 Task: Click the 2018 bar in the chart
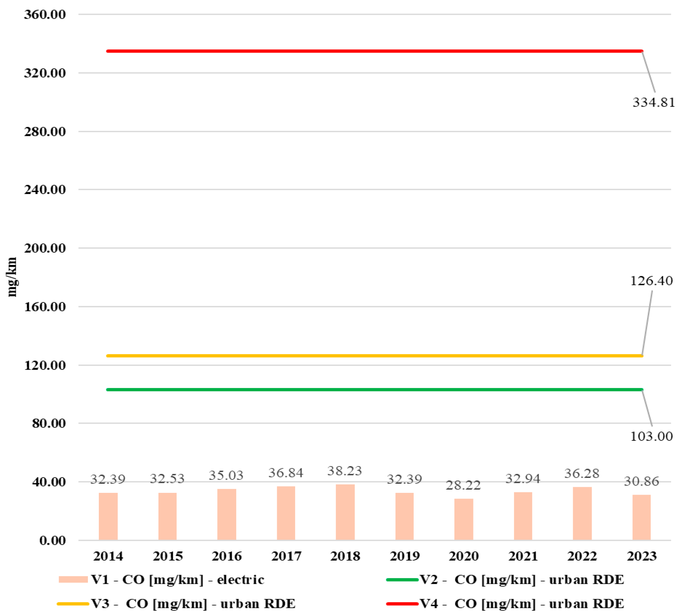coord(345,512)
